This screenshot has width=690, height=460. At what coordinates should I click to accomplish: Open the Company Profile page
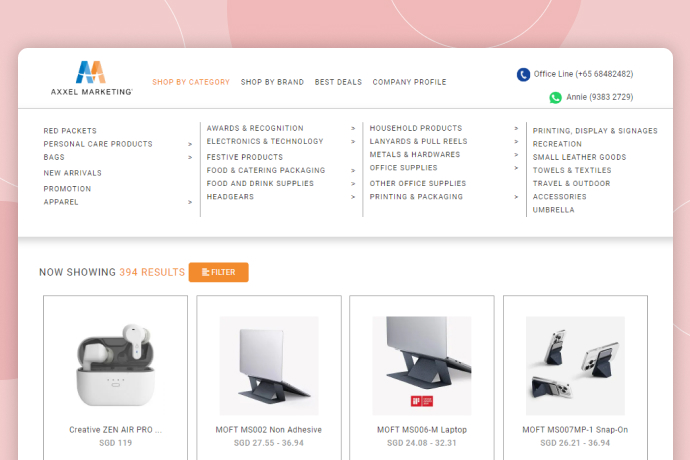point(410,82)
